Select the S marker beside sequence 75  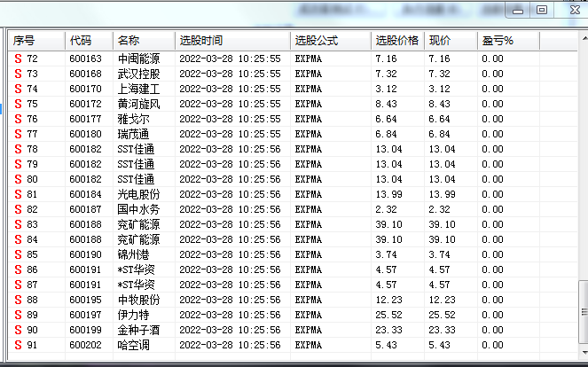pyautogui.click(x=18, y=104)
